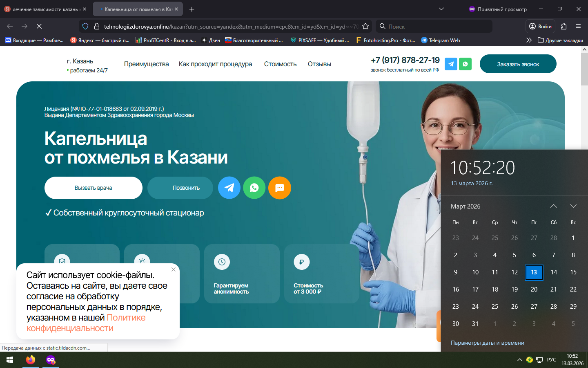Stop loading the current page
588x368 pixels.
[x=39, y=26]
